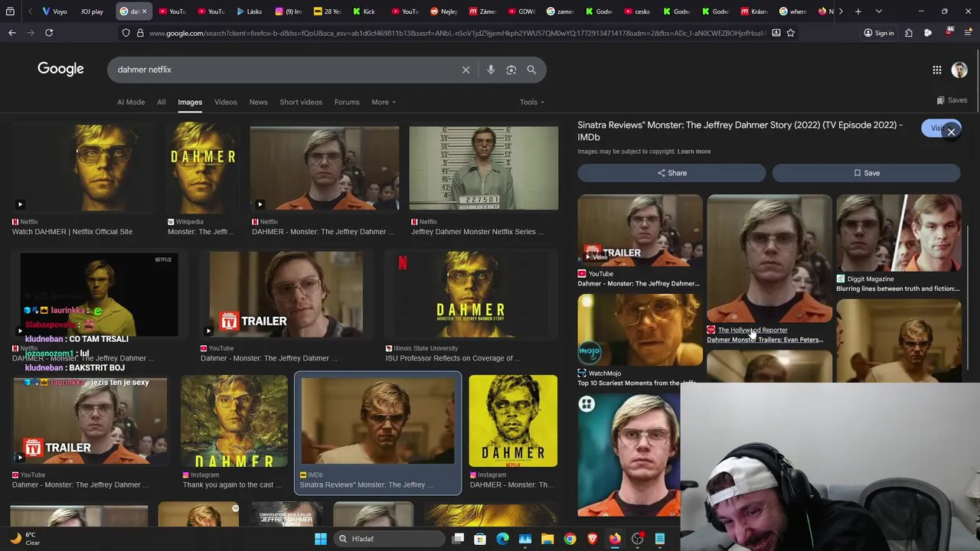Open the Instagram 'Thank you again' result
Screen dimensions: 980x551
tap(234, 420)
